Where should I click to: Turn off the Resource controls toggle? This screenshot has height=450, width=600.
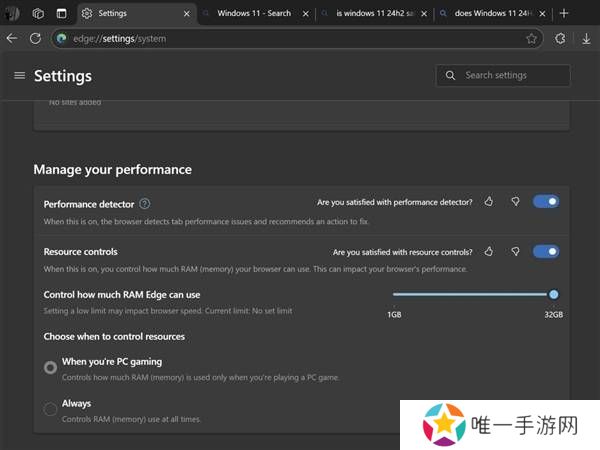[546, 251]
